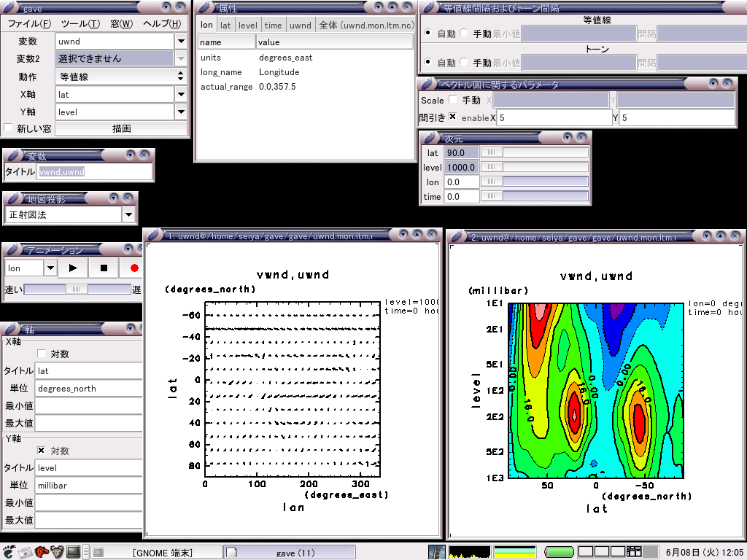747x560 pixels.
Task: Click the 間引き X value field
Action: [x=554, y=117]
